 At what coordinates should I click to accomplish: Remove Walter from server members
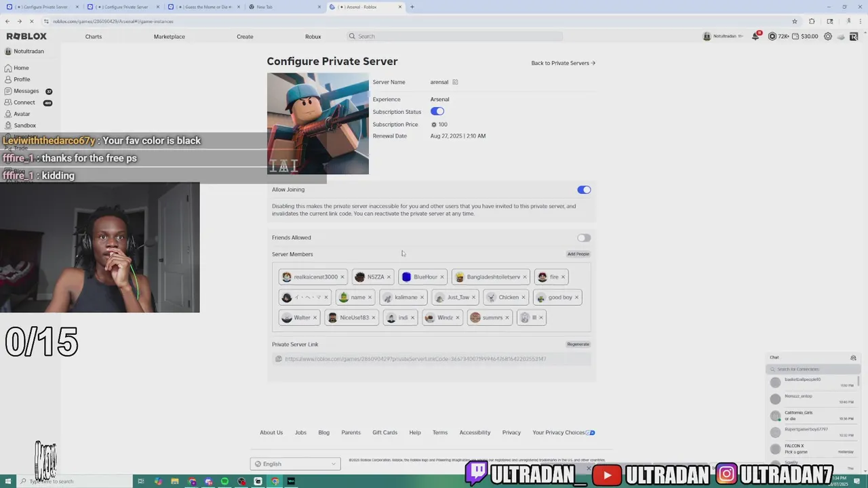click(x=315, y=318)
